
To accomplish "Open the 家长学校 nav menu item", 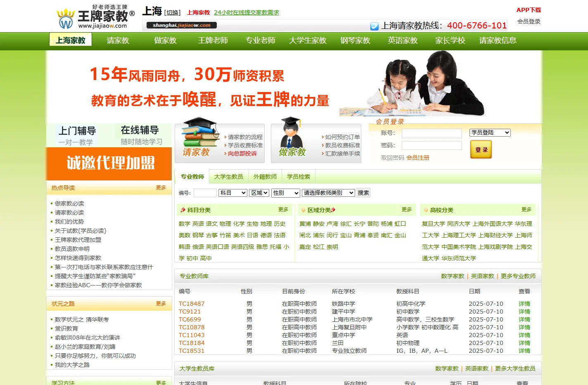I will click(x=450, y=40).
